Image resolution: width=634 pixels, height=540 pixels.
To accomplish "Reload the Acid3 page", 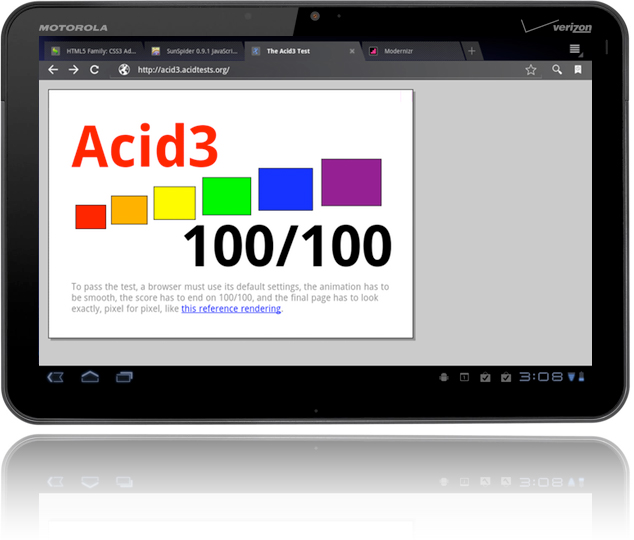I will pyautogui.click(x=95, y=70).
